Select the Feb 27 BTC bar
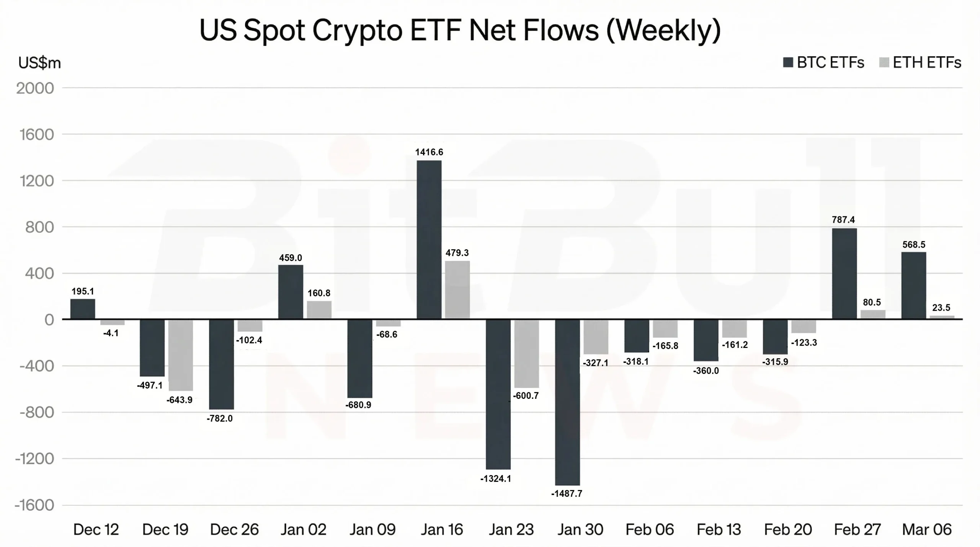This screenshot has height=547, width=980. (844, 273)
